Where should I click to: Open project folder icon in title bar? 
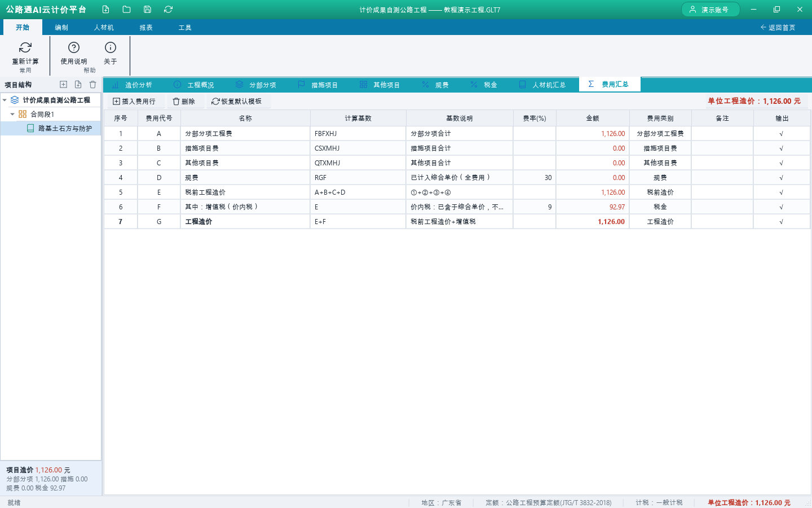(126, 10)
